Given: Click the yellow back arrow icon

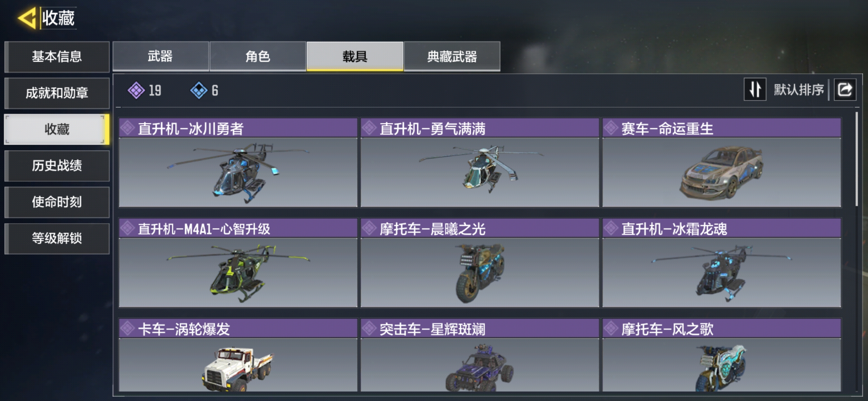Looking at the screenshot, I should pos(27,18).
